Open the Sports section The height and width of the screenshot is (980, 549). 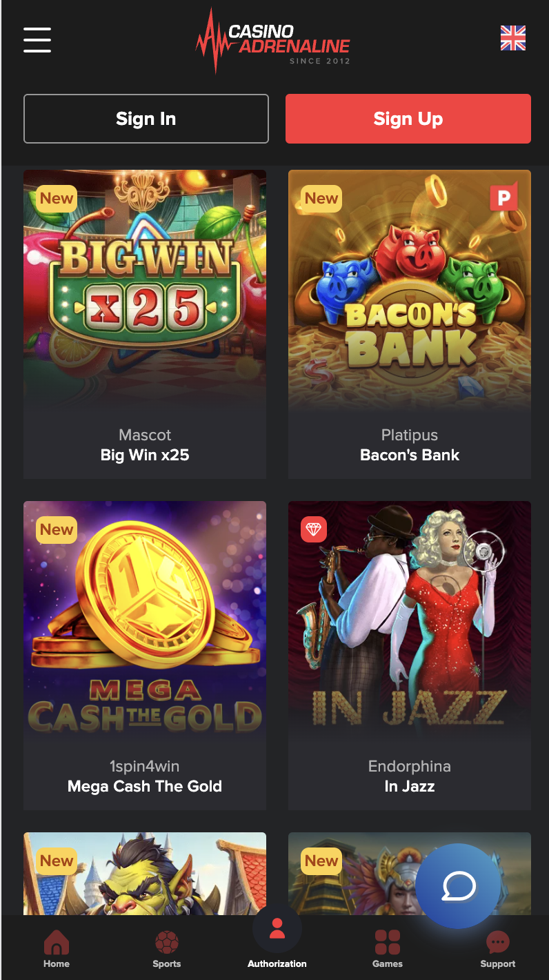[167, 949]
